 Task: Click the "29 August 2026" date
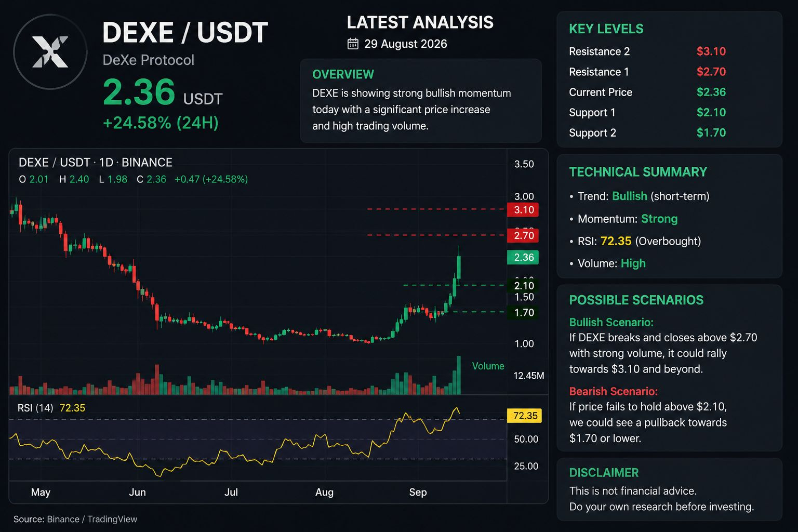(406, 44)
